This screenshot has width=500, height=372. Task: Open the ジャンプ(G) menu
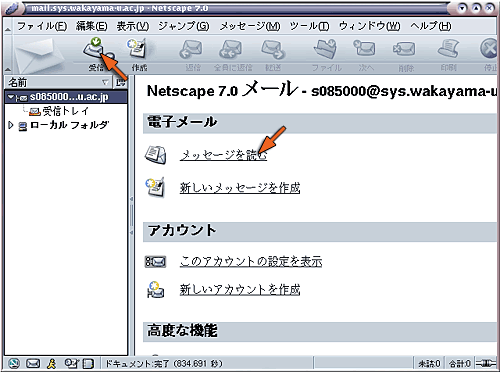[x=184, y=26]
